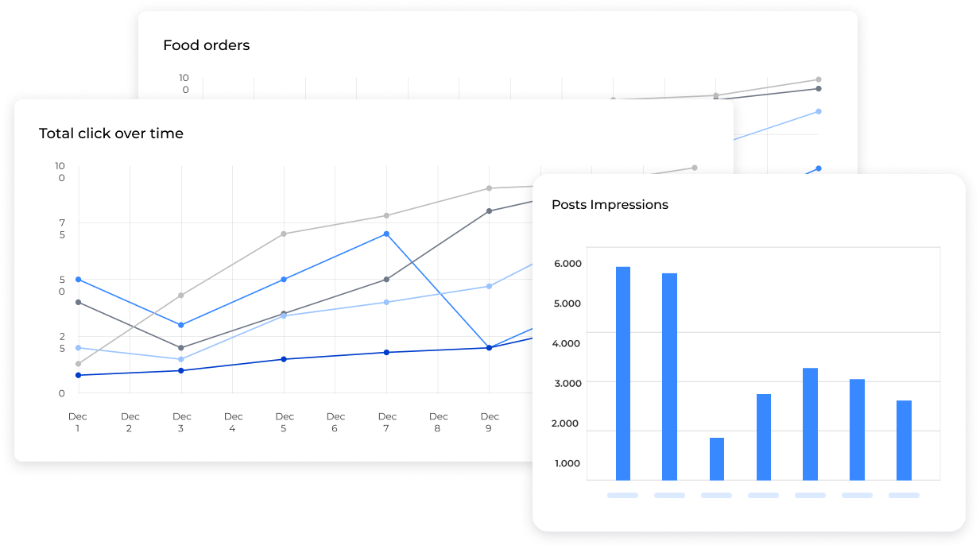Select the 'Dec 5' x-axis label
The image size is (980, 549).
284,422
